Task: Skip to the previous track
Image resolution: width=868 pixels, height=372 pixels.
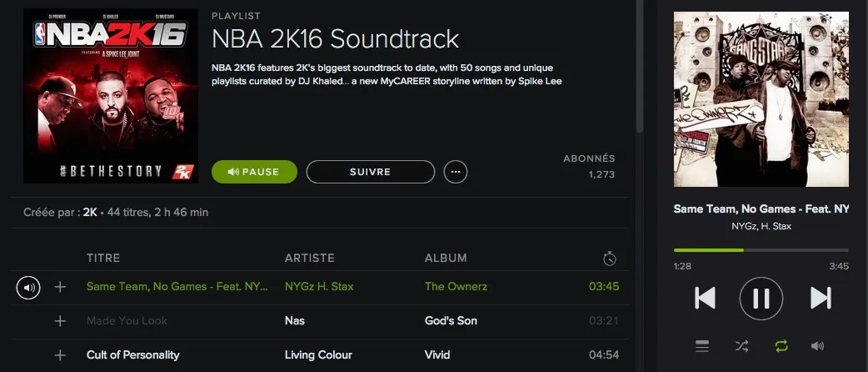Action: (x=705, y=298)
